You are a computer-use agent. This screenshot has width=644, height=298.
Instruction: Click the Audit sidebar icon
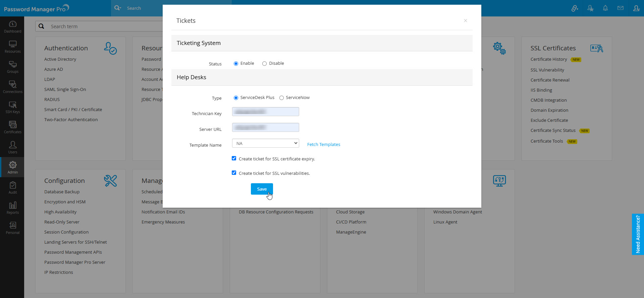click(x=12, y=188)
